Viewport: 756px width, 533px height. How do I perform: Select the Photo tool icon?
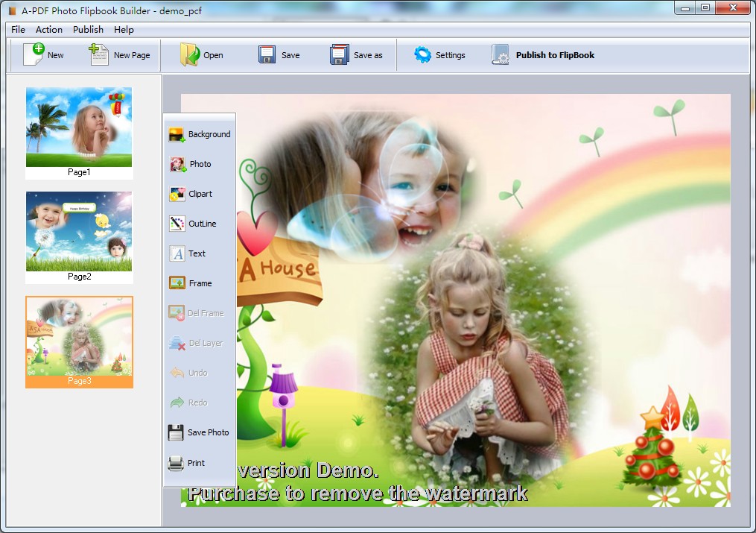(177, 165)
